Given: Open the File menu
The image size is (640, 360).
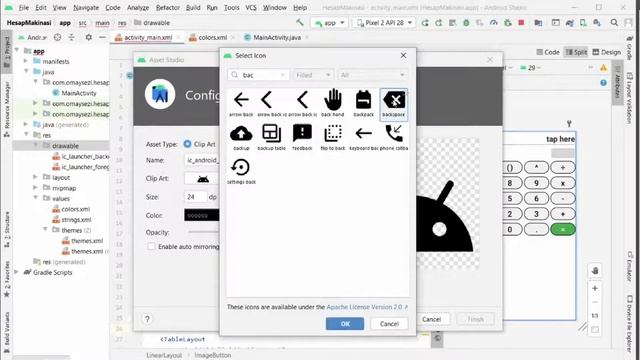Looking at the screenshot, I should pyautogui.click(x=24, y=7).
